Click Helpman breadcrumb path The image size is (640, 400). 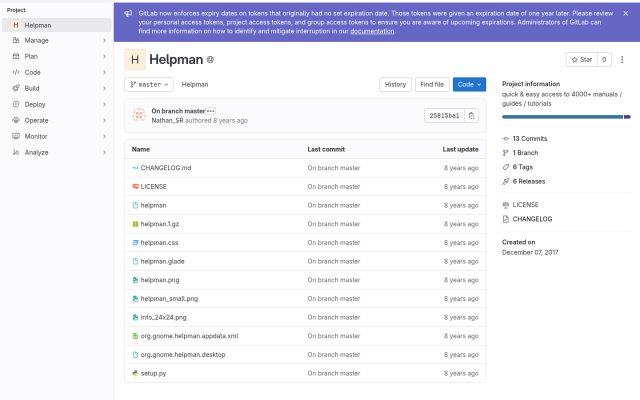[195, 84]
